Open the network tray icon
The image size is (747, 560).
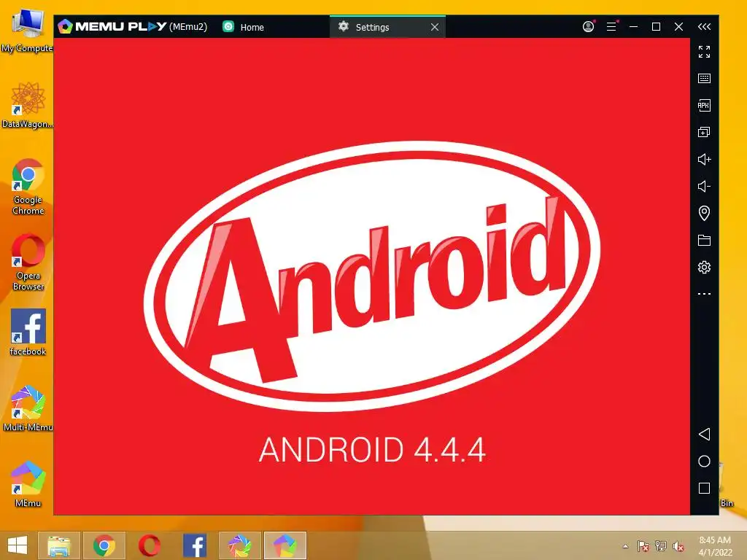661,546
